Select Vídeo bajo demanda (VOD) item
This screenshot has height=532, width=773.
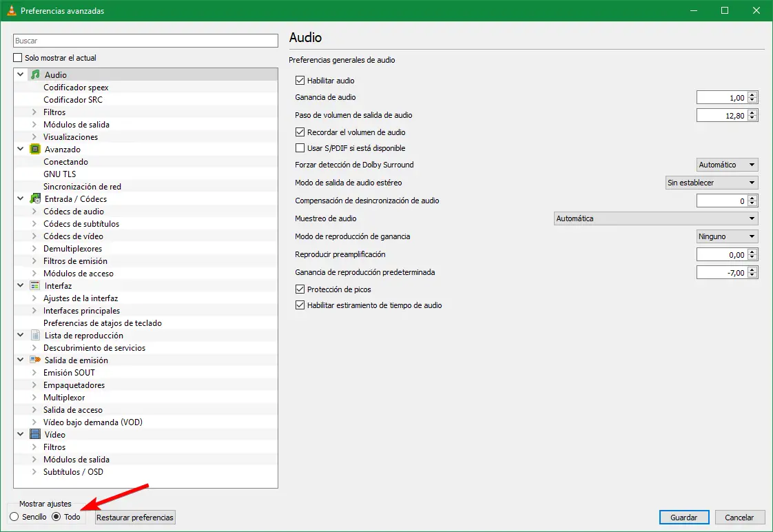point(93,422)
